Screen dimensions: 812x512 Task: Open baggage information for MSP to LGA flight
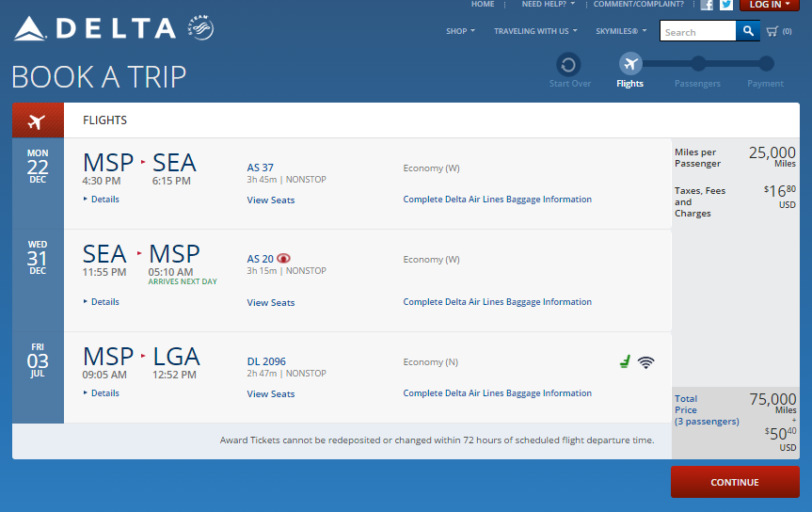497,392
